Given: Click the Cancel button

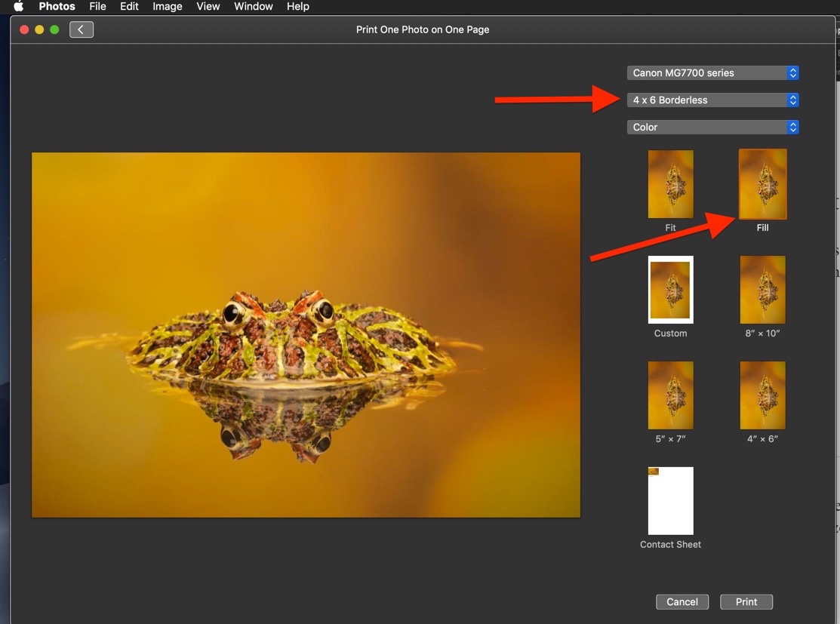Looking at the screenshot, I should (x=682, y=602).
